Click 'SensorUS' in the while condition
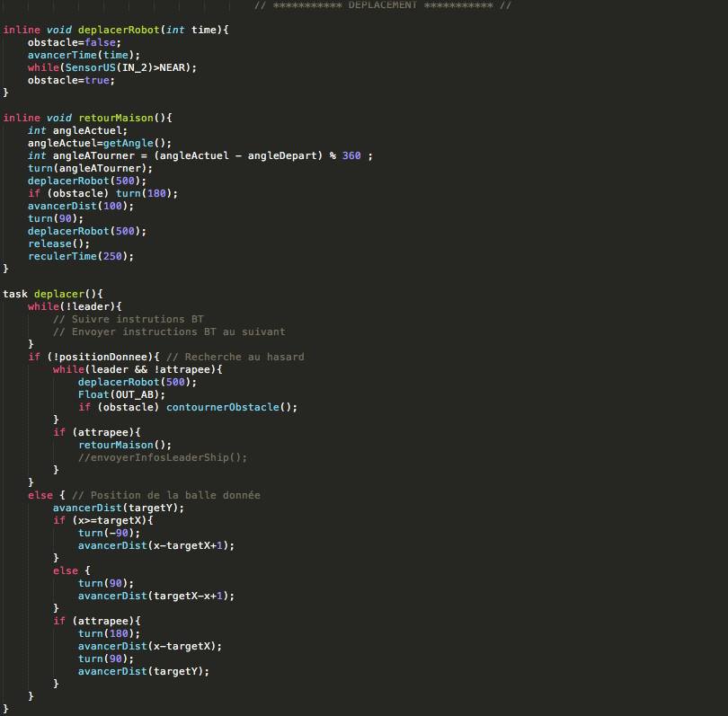The image size is (728, 716). tap(90, 67)
